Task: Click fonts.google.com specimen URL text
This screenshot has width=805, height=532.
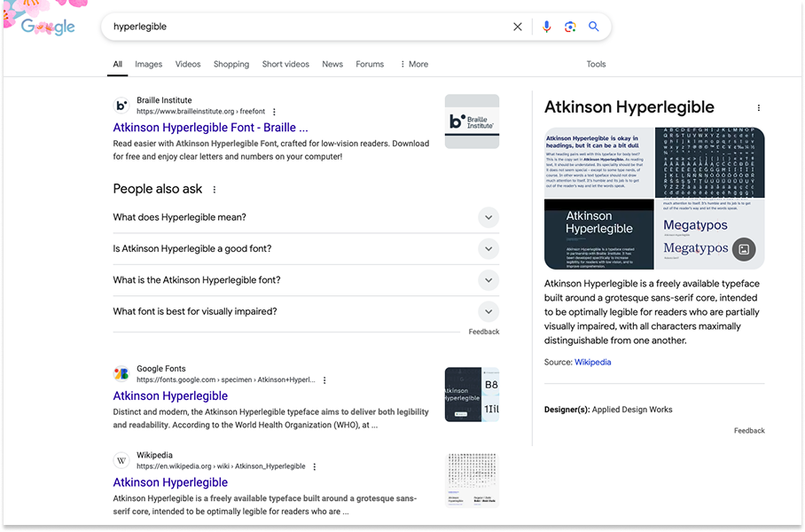Action: [226, 380]
